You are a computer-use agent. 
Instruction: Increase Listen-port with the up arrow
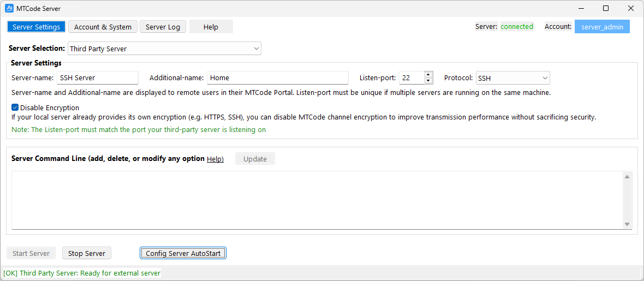pyautogui.click(x=428, y=75)
